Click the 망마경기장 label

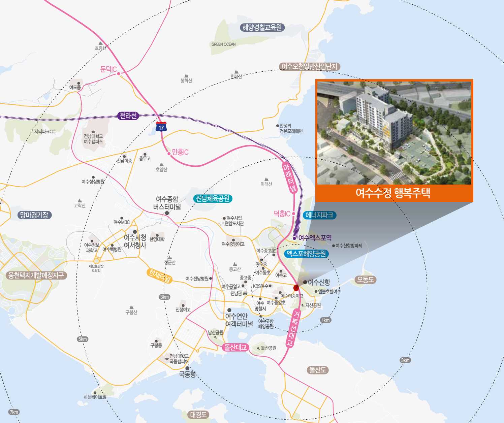[x=34, y=215]
